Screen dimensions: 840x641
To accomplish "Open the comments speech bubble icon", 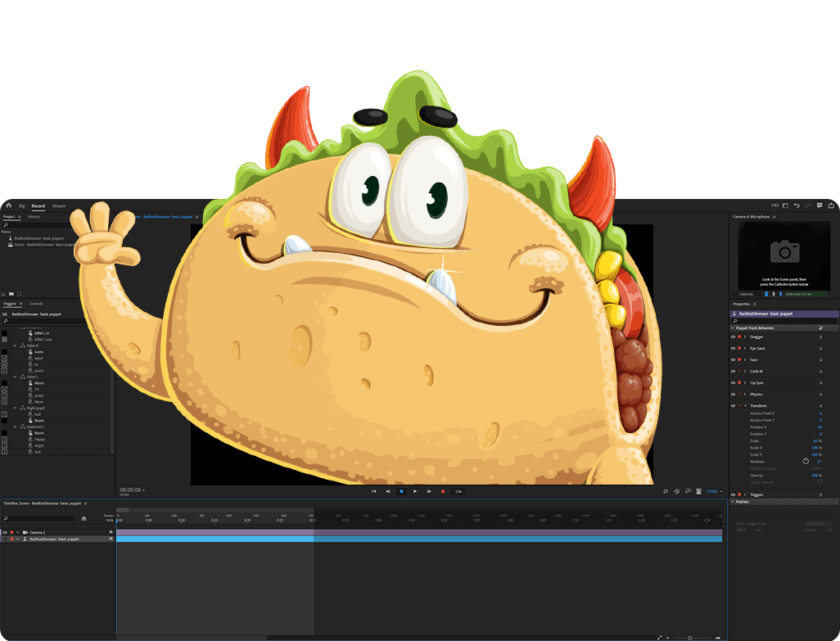I will [x=820, y=205].
